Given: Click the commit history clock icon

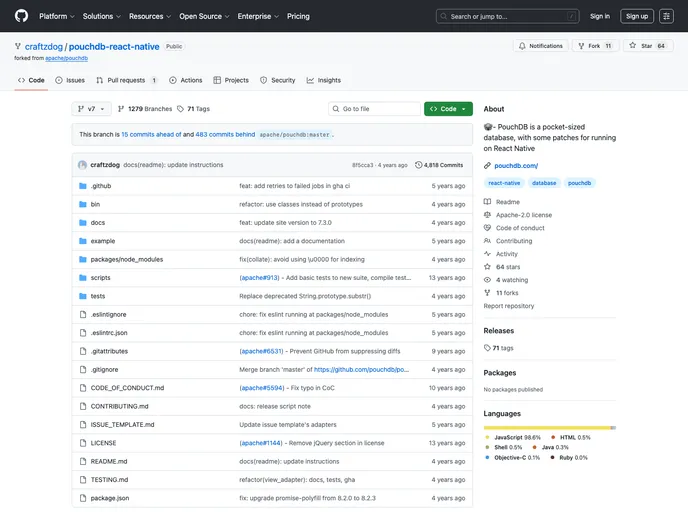Looking at the screenshot, I should coord(418,165).
